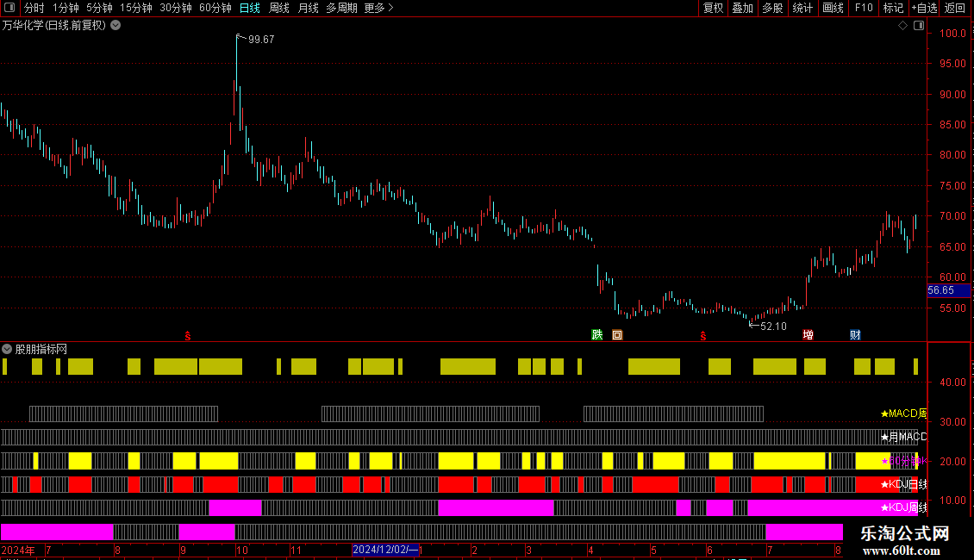Click the 股朋指标网 indicator name

click(41, 349)
